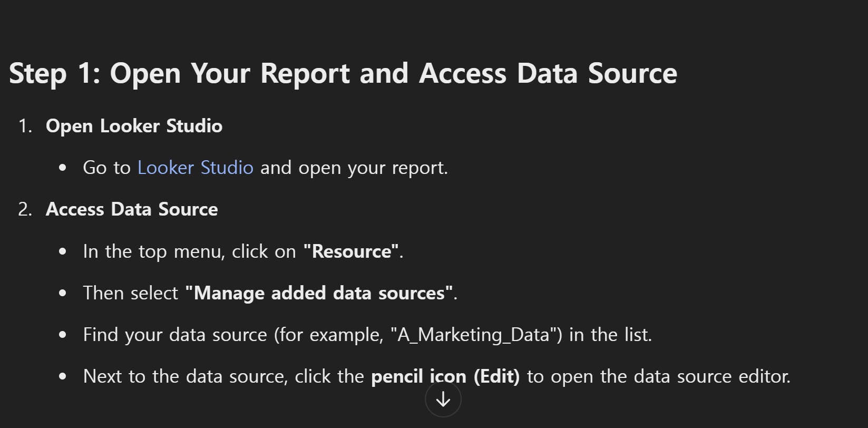Click bullet before 'Go to Looker Studio'
This screenshot has width=868, height=428.
[x=63, y=168]
